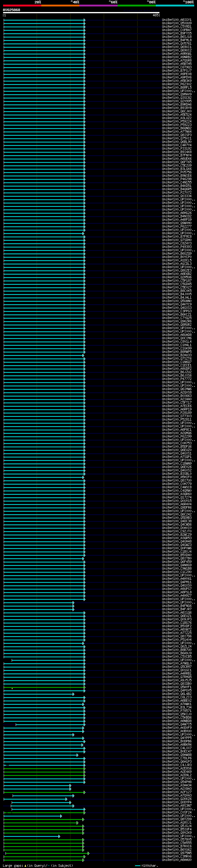Image resolution: width=197 pixels, height=868 pixels.
Task: Select label UniRef100_B4FJR7
Action: click(x=176, y=609)
